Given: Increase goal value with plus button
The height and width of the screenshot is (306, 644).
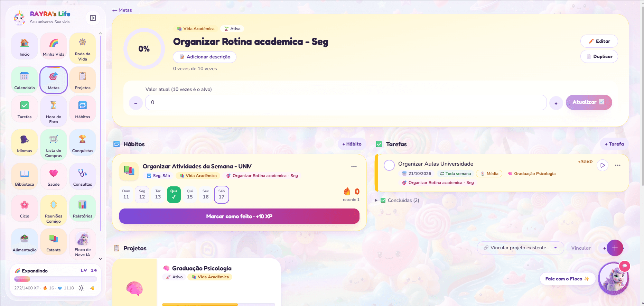Looking at the screenshot, I should pyautogui.click(x=556, y=103).
